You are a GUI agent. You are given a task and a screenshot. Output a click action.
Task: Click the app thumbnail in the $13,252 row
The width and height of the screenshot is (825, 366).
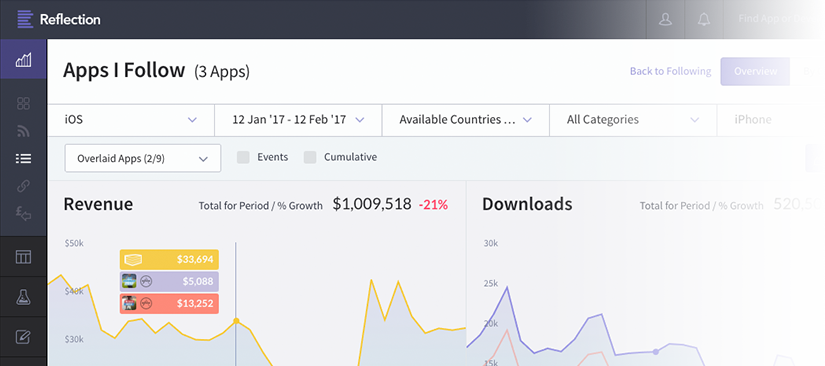(129, 303)
